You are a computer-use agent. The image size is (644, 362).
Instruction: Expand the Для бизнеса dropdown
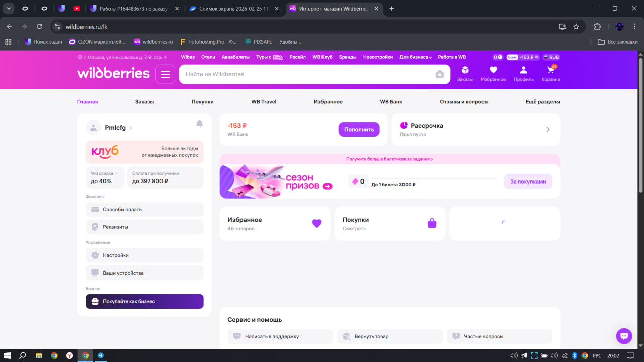[x=416, y=57]
